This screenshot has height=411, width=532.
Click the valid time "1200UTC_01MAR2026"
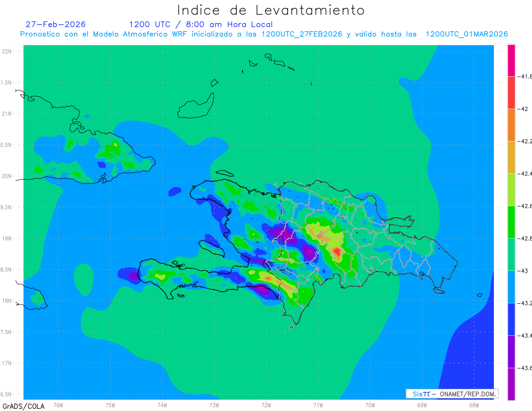coord(466,34)
